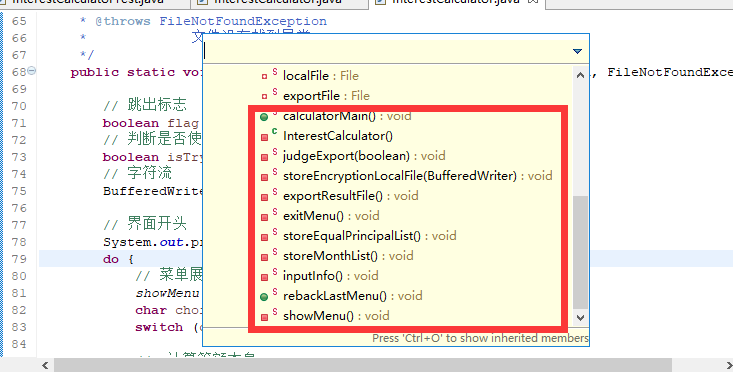733x372 pixels.
Task: Click line number 68 in the gutter
Action: click(x=19, y=72)
